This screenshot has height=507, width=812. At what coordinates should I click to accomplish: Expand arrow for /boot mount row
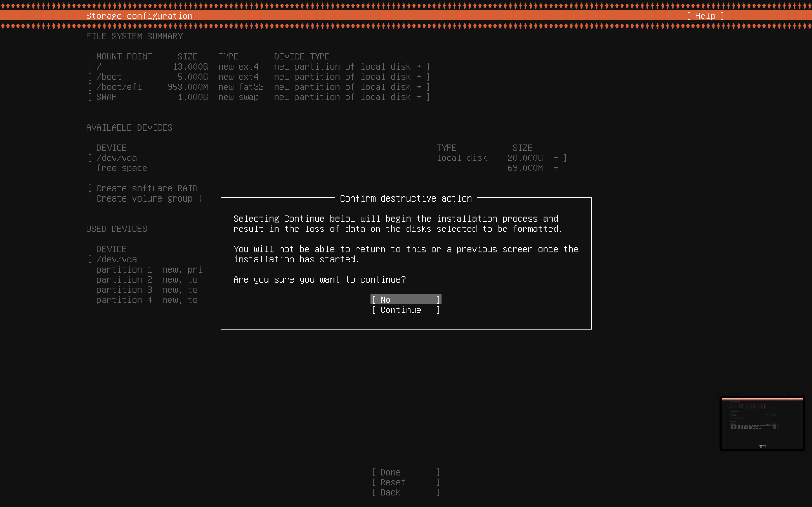418,77
